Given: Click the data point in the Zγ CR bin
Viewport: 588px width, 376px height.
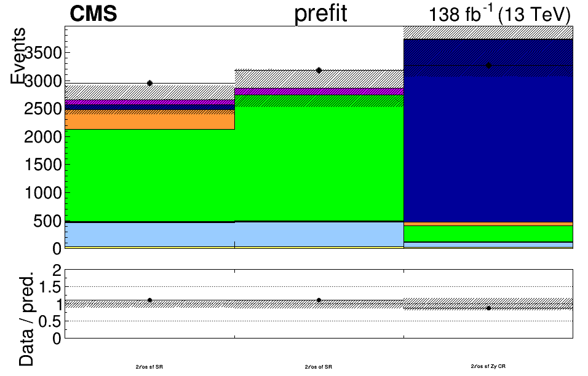Looking at the screenshot, I should 488,66.
